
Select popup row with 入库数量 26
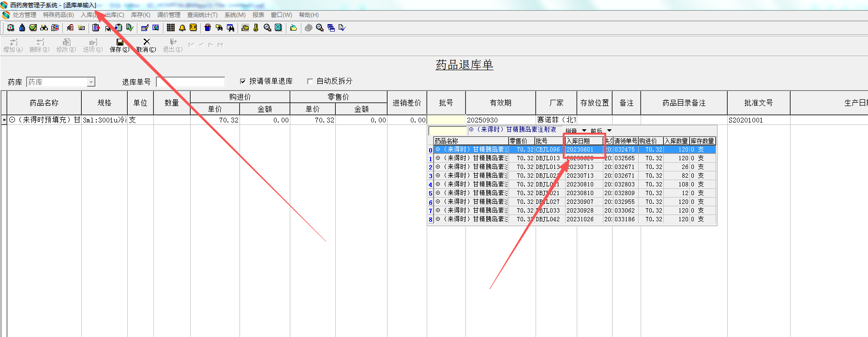pos(575,167)
